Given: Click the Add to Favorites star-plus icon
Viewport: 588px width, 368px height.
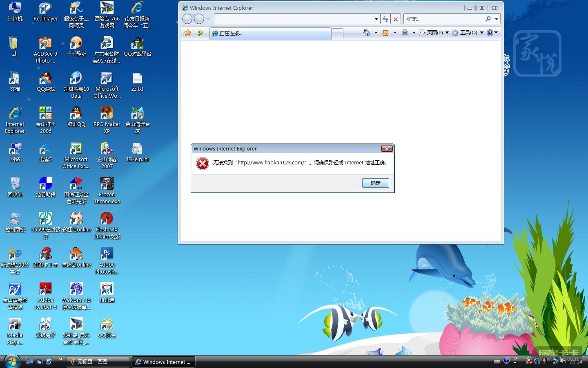Looking at the screenshot, I should click(200, 33).
